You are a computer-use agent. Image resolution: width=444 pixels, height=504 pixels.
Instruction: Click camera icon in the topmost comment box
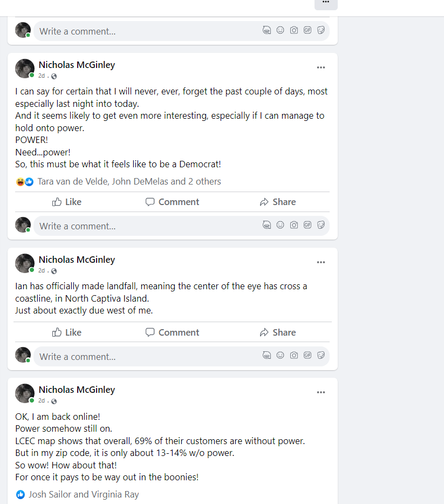[294, 30]
